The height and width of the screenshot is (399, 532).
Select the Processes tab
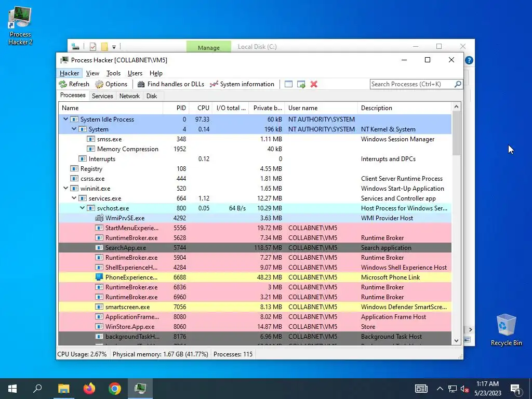(x=73, y=96)
